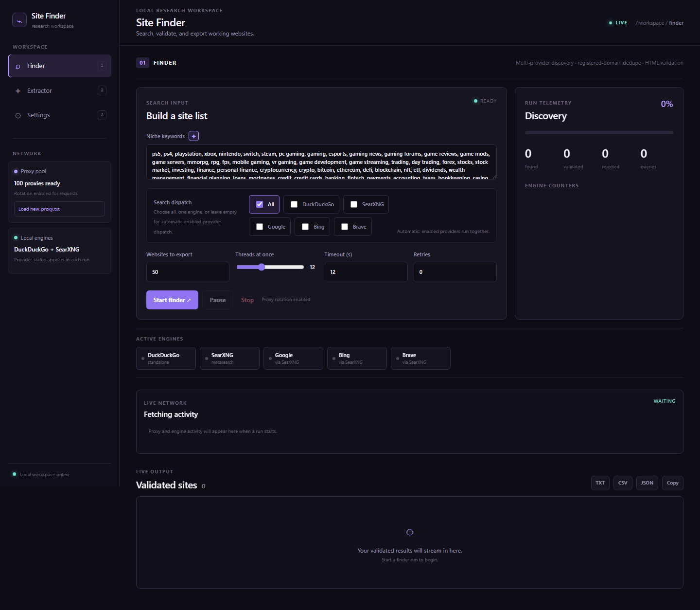Open the Settings workspace tab

pos(60,115)
